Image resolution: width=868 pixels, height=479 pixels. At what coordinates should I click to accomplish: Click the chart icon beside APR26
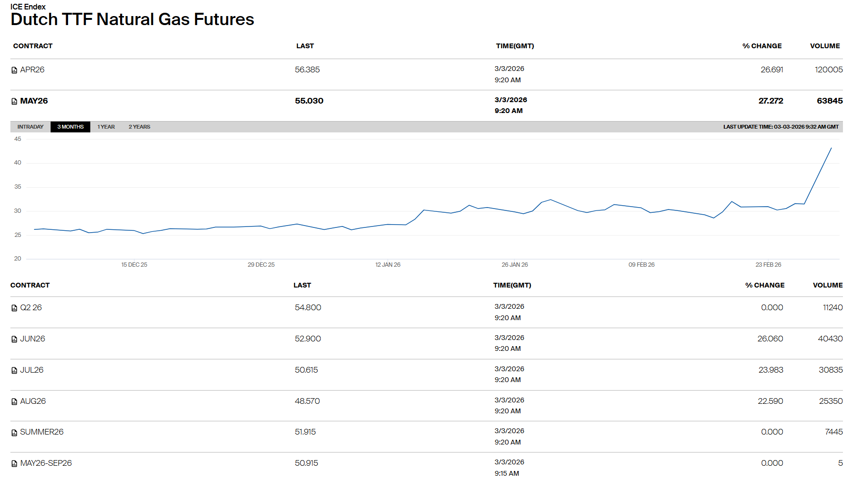[x=14, y=70]
